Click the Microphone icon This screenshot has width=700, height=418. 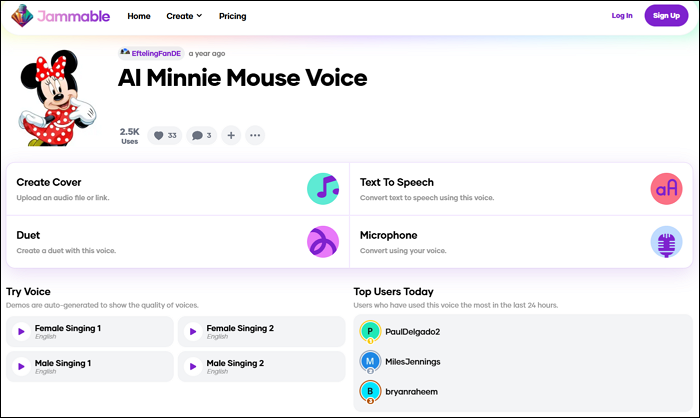[666, 242]
